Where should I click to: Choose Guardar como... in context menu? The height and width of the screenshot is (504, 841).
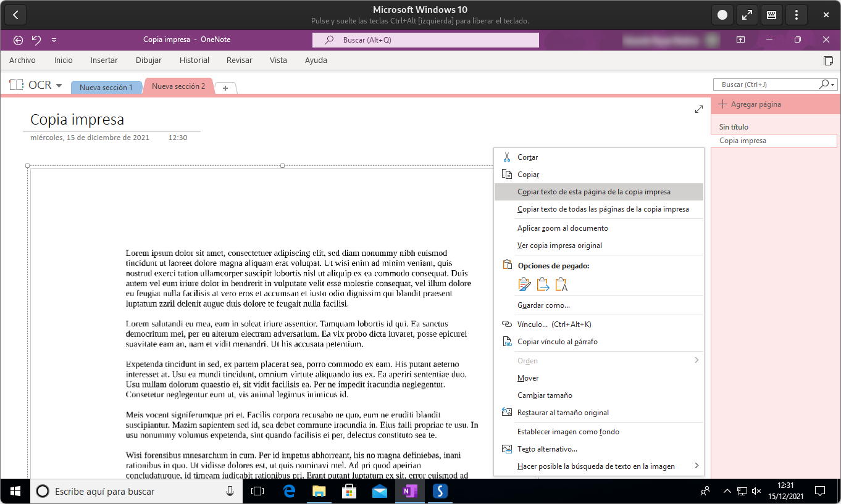click(x=599, y=305)
